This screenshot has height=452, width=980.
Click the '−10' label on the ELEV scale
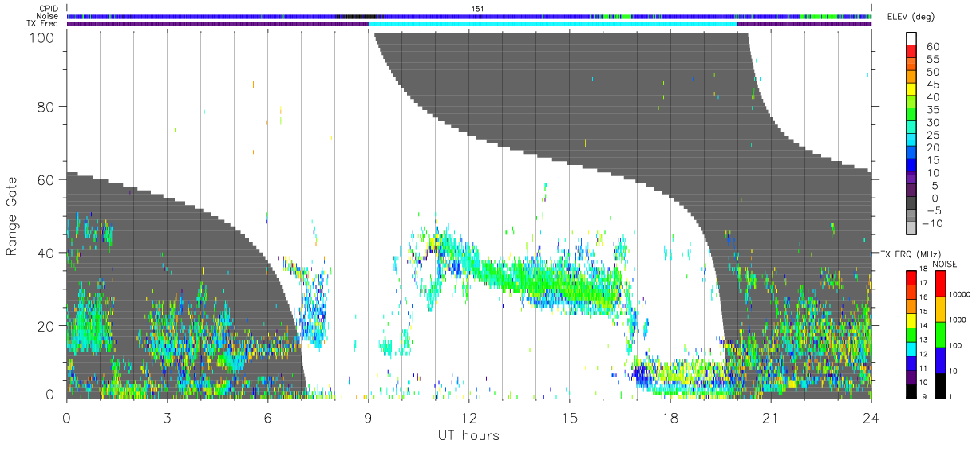click(931, 223)
